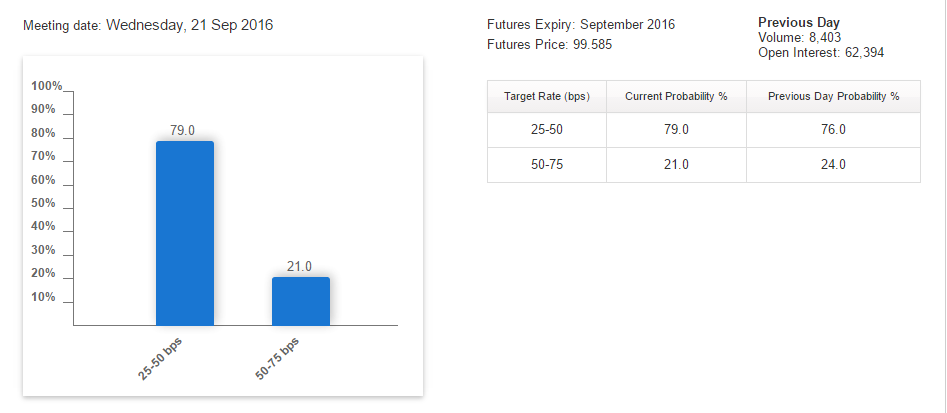The width and height of the screenshot is (947, 413).
Task: Click the 76.0 previous day probability cell
Action: coord(833,130)
